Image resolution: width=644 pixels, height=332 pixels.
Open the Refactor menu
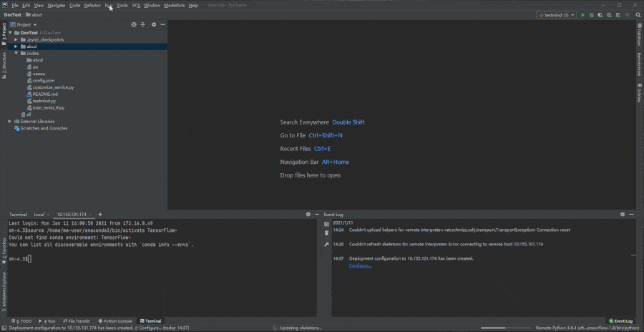coord(92,5)
